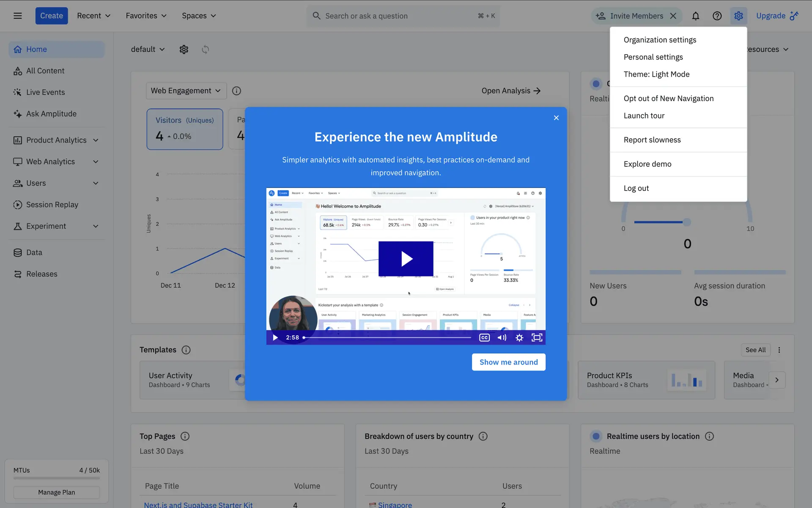
Task: Click the Show me around button
Action: [x=508, y=362]
